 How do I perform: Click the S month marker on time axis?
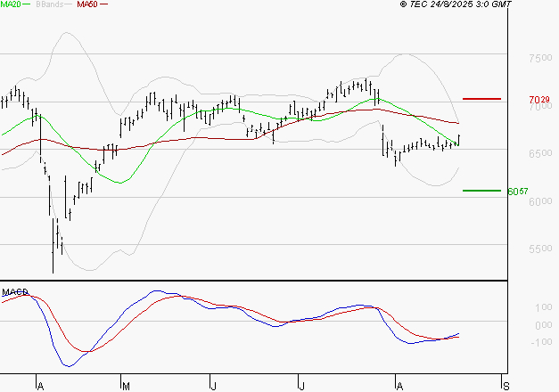point(506,387)
